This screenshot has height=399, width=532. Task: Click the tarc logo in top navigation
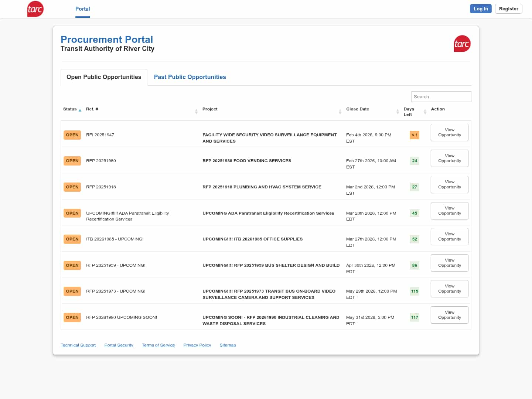[x=35, y=9]
